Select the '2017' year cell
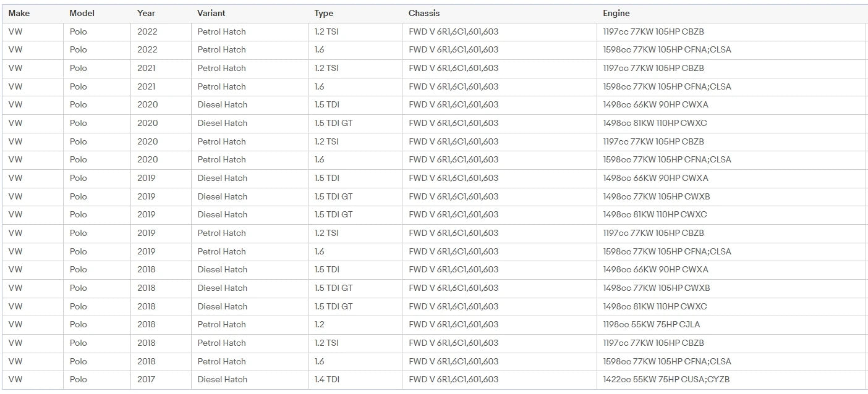The height and width of the screenshot is (394, 868). (x=147, y=379)
